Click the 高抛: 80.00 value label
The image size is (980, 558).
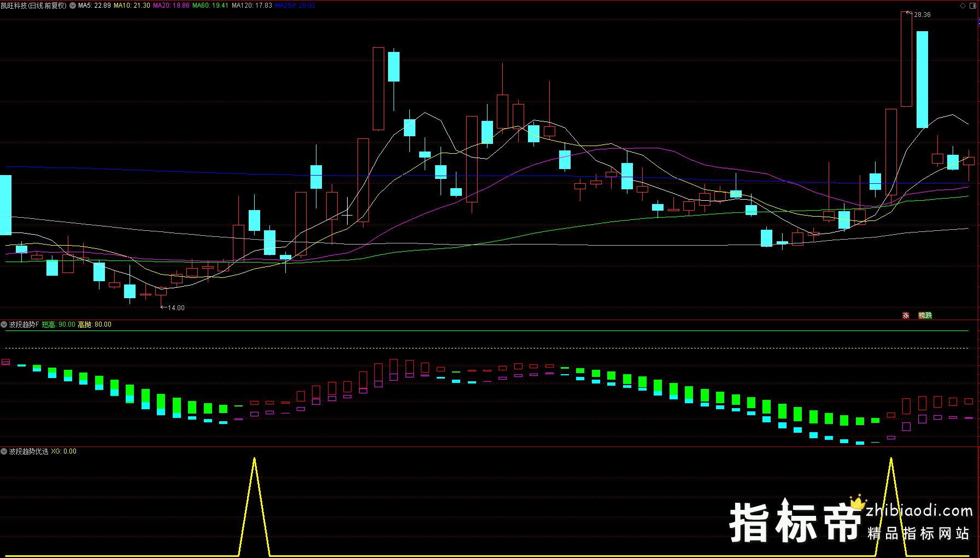95,324
